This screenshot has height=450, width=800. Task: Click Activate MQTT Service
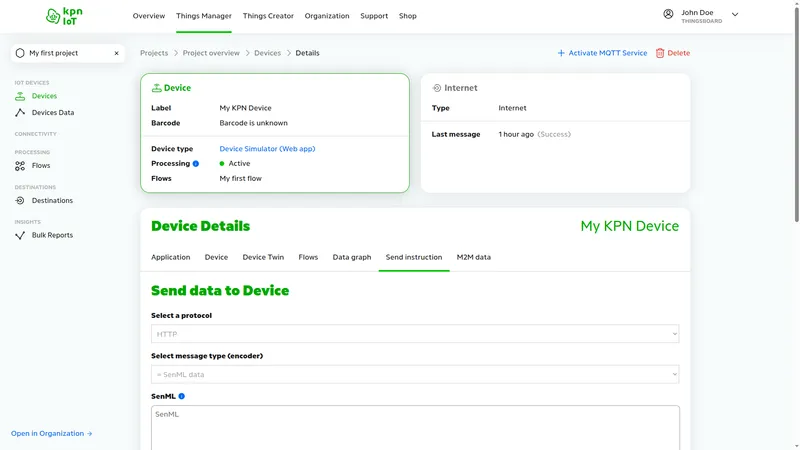[608, 53]
